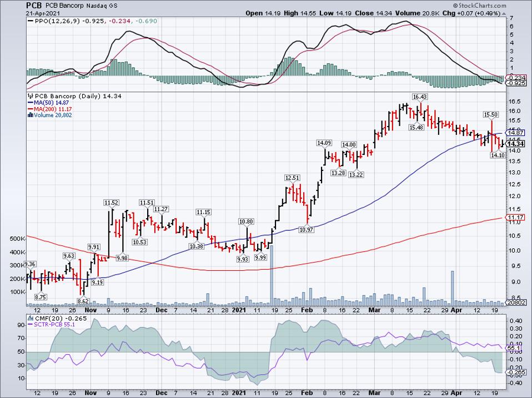532x398 pixels.
Task: Click the chart-type icon beside PCB Bancorp (Daily)
Action: 31,96
